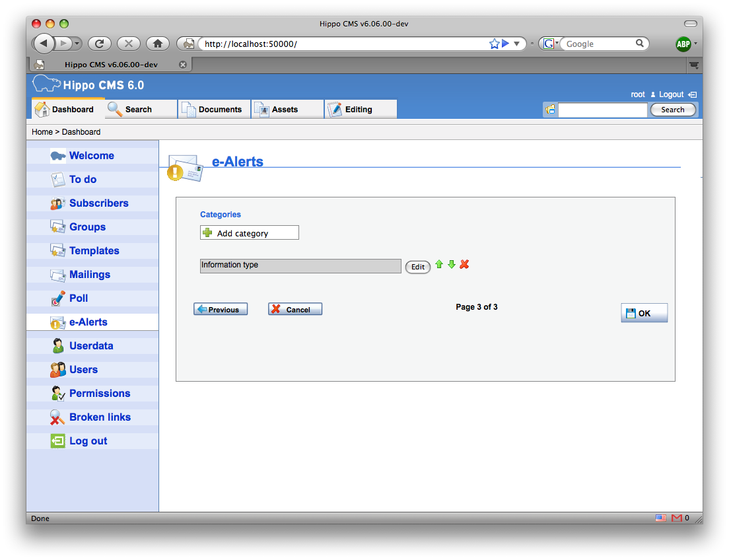Click the browser home icon
The image size is (729, 560).
coord(157,44)
